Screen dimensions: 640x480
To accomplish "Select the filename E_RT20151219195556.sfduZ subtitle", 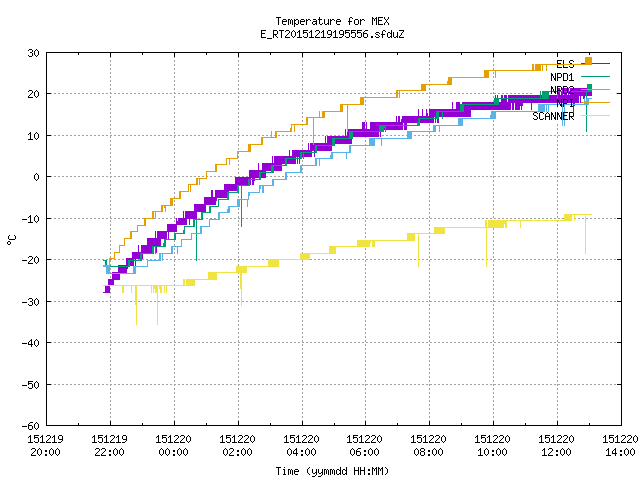I will (332, 34).
